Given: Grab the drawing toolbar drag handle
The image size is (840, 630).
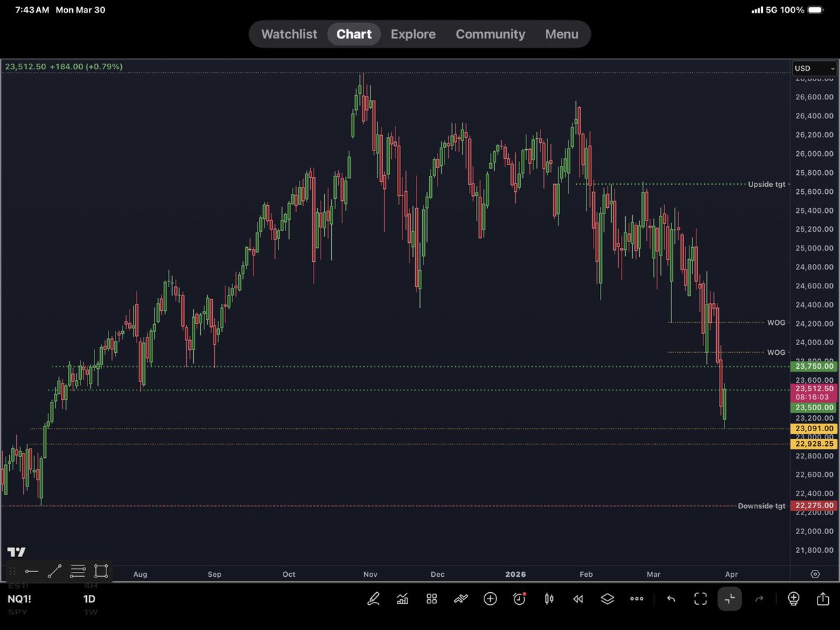Looking at the screenshot, I should click(x=11, y=571).
